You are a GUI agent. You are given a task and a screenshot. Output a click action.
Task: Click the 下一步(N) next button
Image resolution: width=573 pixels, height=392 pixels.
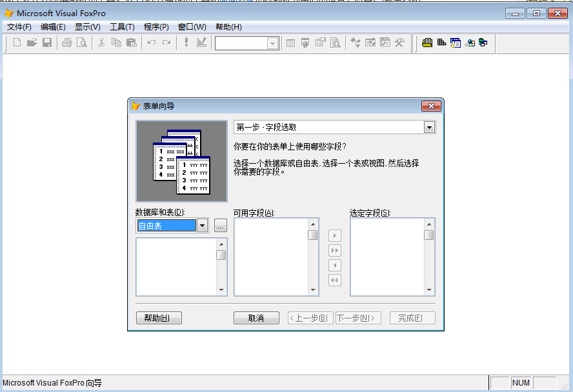[358, 318]
